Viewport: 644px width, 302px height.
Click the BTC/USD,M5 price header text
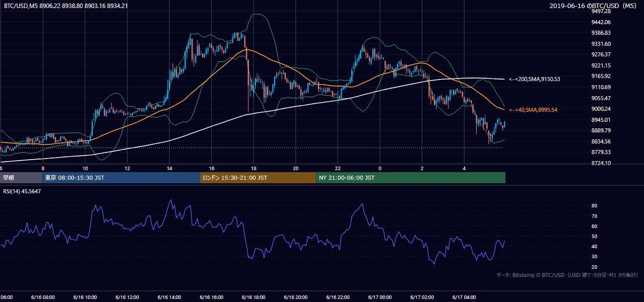pyautogui.click(x=66, y=6)
